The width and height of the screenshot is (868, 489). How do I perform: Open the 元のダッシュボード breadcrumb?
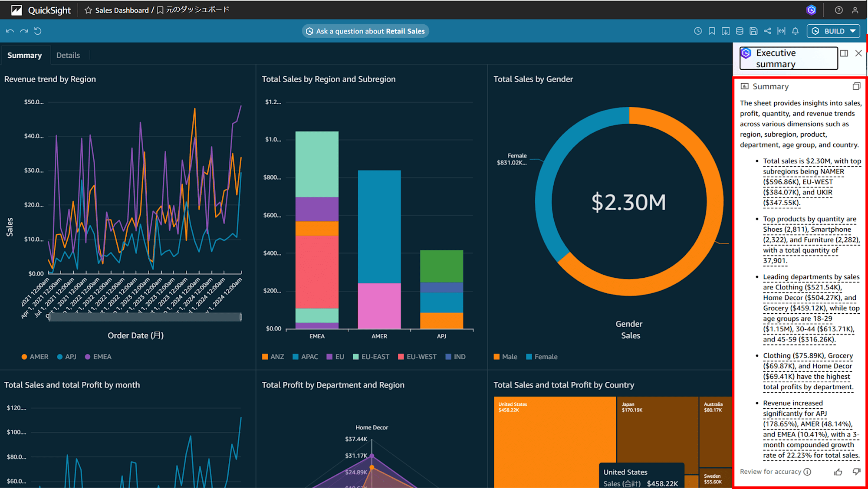coord(197,10)
